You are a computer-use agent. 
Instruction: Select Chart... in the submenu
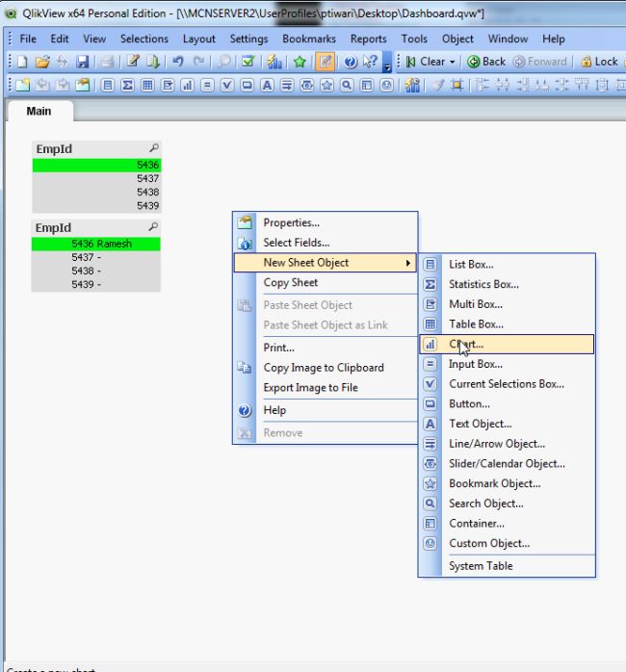[507, 344]
